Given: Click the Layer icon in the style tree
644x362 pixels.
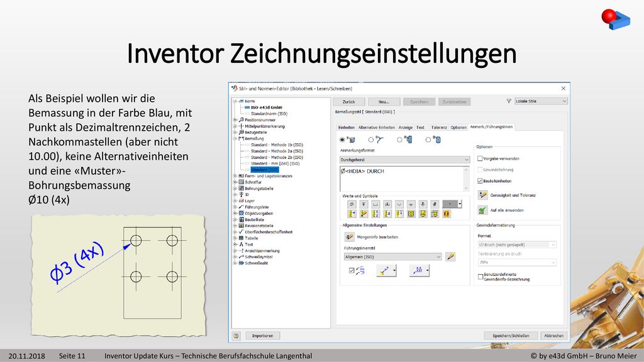Looking at the screenshot, I should coord(241,200).
